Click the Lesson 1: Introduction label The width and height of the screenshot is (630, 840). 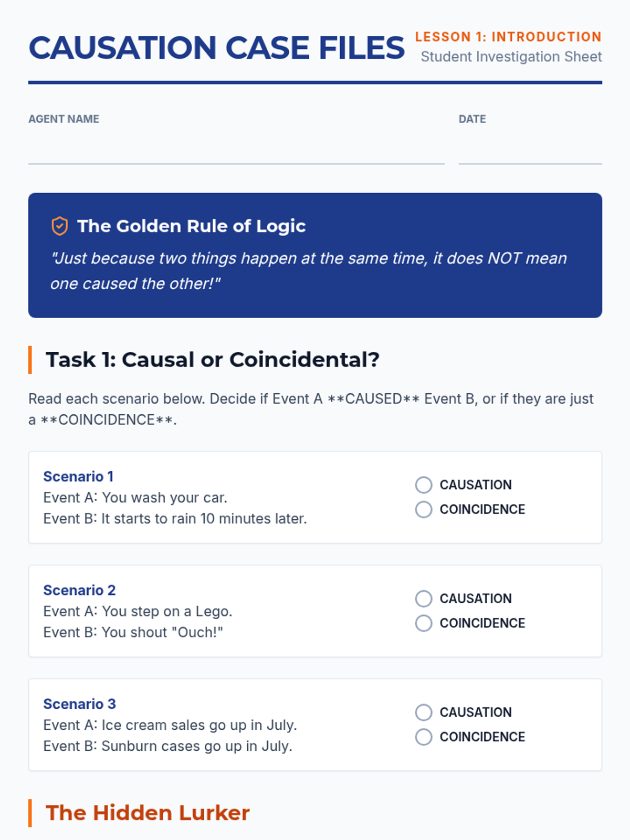(508, 37)
